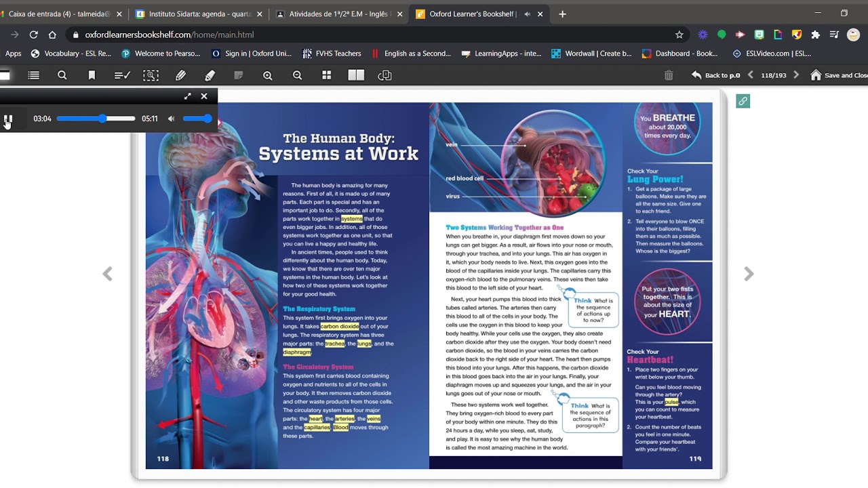The height and width of the screenshot is (488, 868).
Task: Open Welcome to Pearson bookmark
Action: click(x=161, y=54)
